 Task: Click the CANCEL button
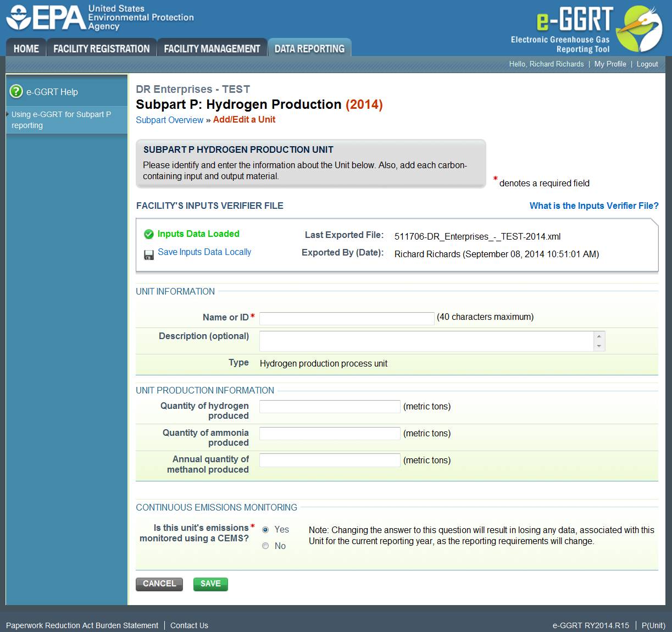coord(159,584)
